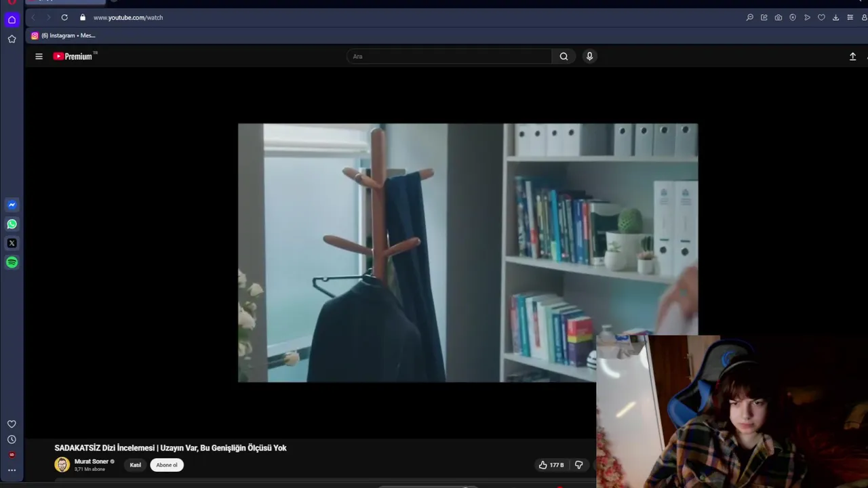Click the site security padlock icon
Image resolution: width=868 pixels, height=488 pixels.
pyautogui.click(x=83, y=18)
